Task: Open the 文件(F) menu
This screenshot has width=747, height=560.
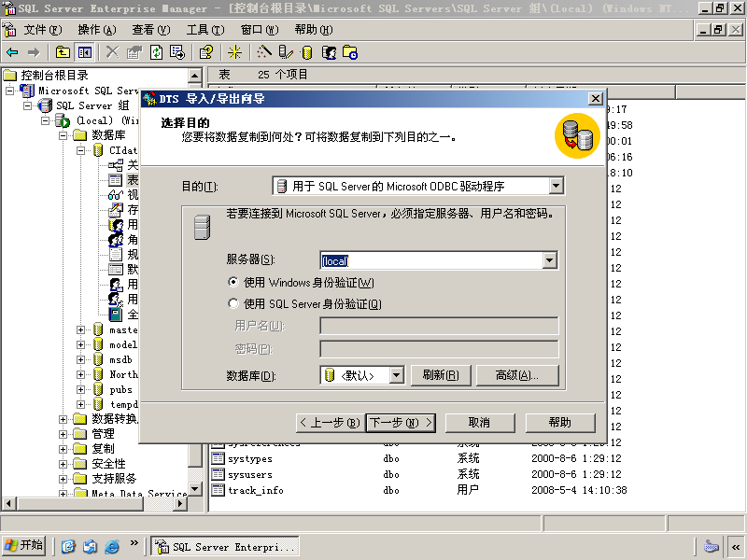Action: 43,30
